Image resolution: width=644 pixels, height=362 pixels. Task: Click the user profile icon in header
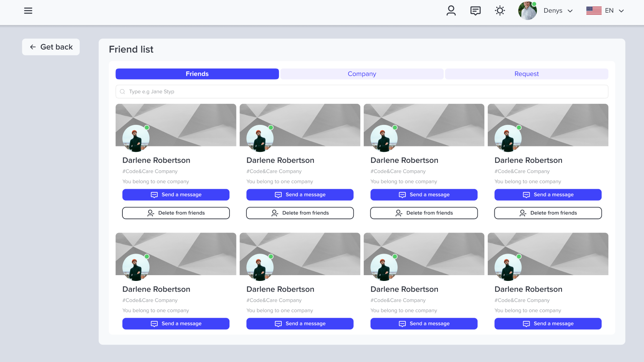pos(451,11)
